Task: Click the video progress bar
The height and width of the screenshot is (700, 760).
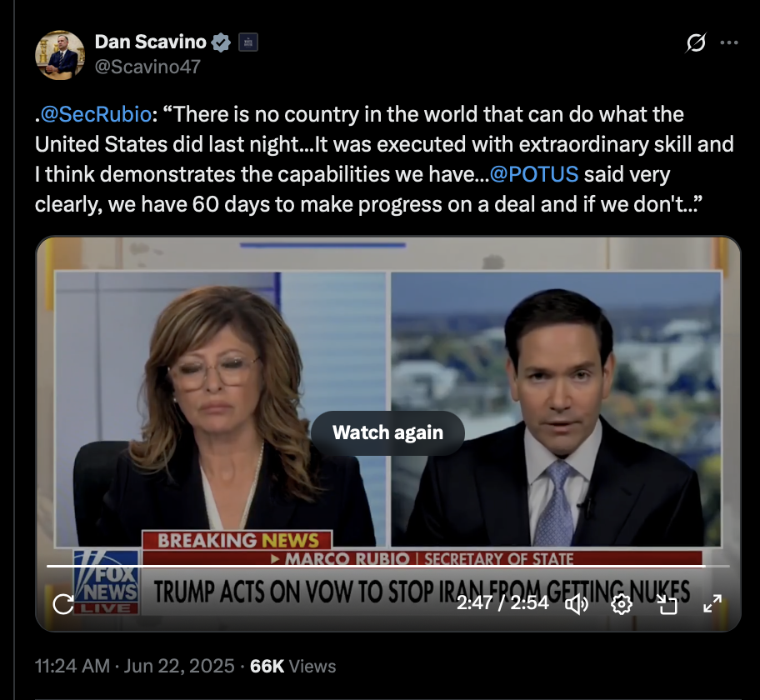Action: coord(387,566)
